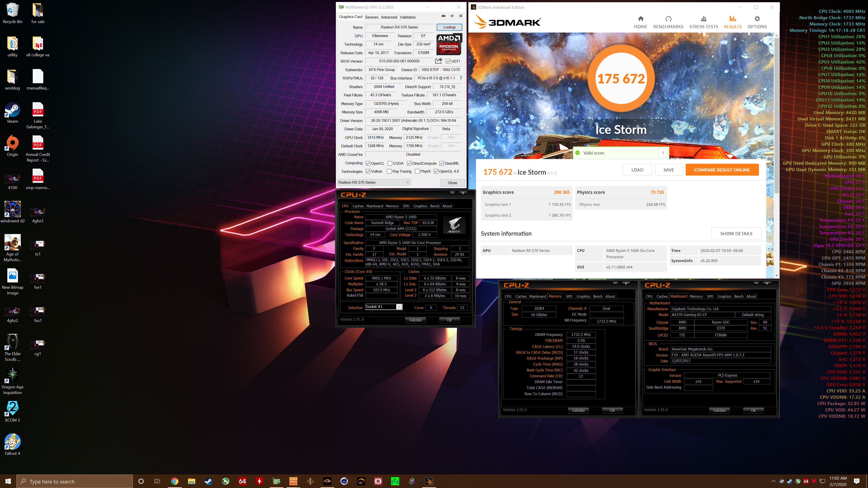868x488 pixels.
Task: Open File Explorer from the taskbar
Action: (x=191, y=481)
